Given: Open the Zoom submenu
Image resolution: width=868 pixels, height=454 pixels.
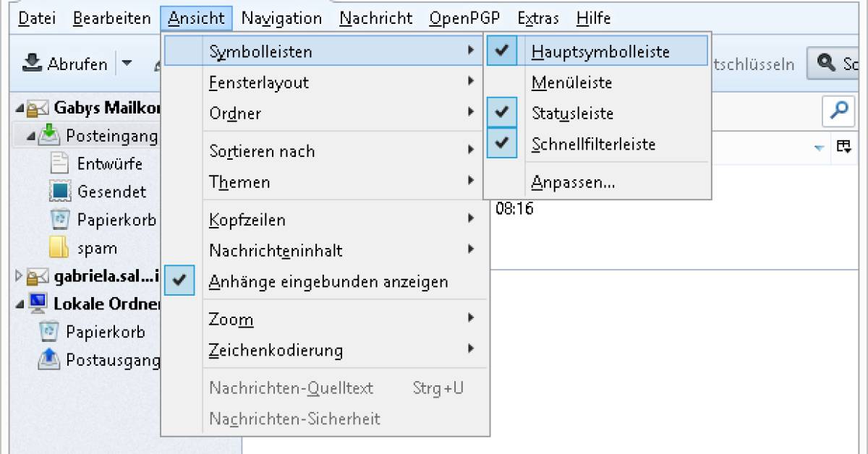Looking at the screenshot, I should pos(325,319).
